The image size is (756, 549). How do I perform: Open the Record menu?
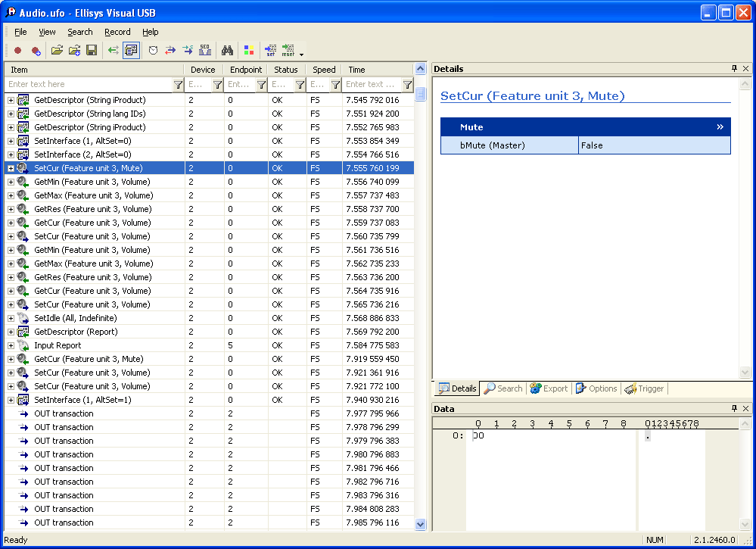pyautogui.click(x=117, y=32)
